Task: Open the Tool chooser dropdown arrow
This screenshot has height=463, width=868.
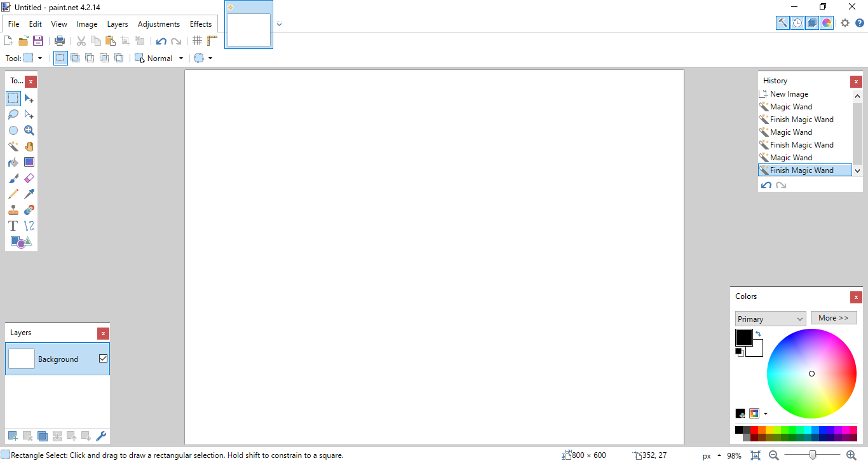Action: tap(40, 59)
